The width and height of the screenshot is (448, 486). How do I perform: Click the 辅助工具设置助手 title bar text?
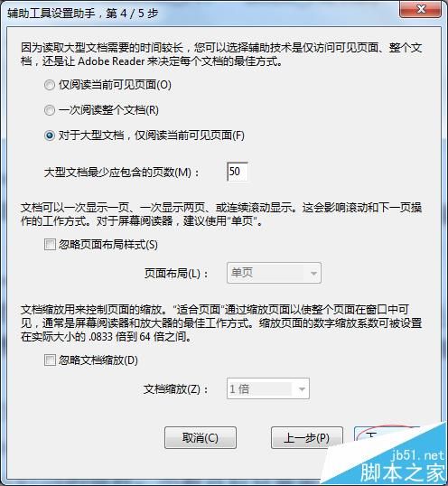click(51, 14)
